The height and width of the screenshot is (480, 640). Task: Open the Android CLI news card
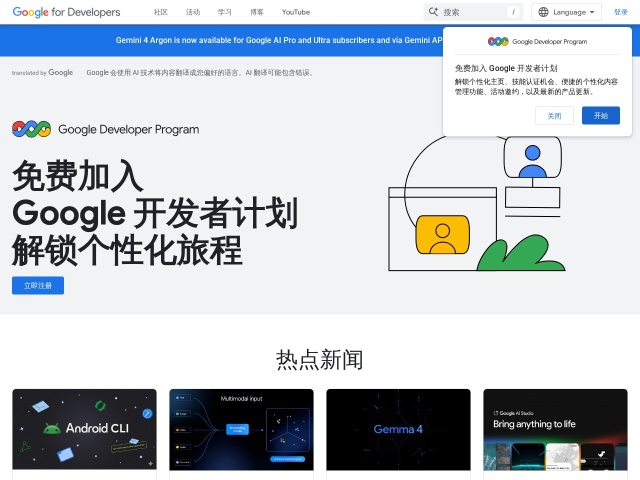point(84,429)
